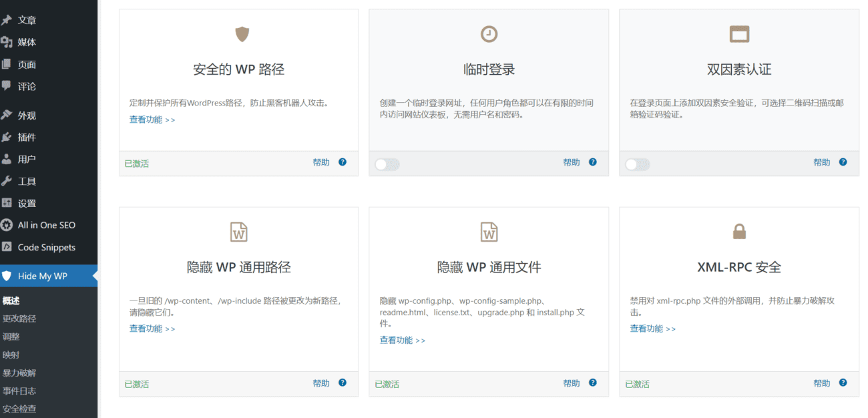Click the clock icon on 临时登录 card
Viewport: 868px width, 418px height.
coord(489,33)
